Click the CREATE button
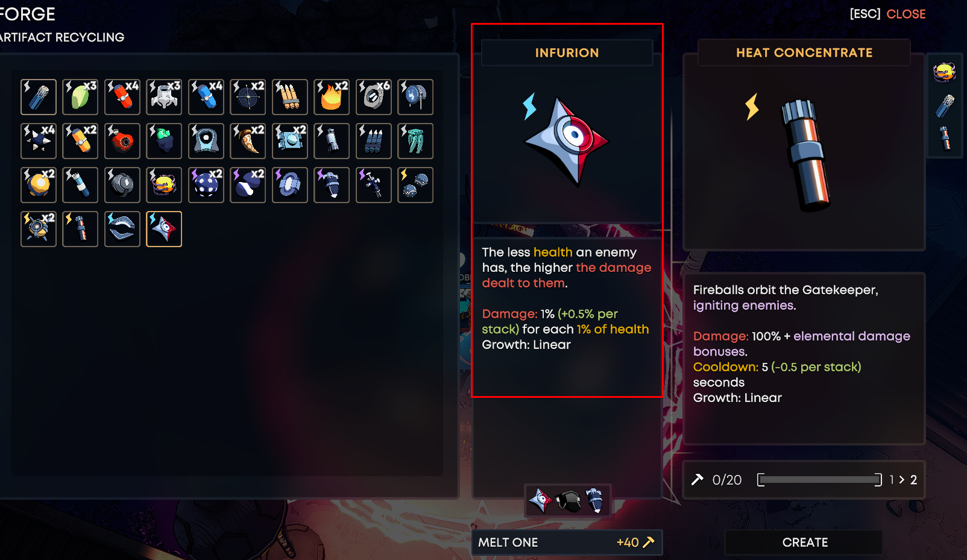Screen dimensions: 967x560 [x=804, y=542]
